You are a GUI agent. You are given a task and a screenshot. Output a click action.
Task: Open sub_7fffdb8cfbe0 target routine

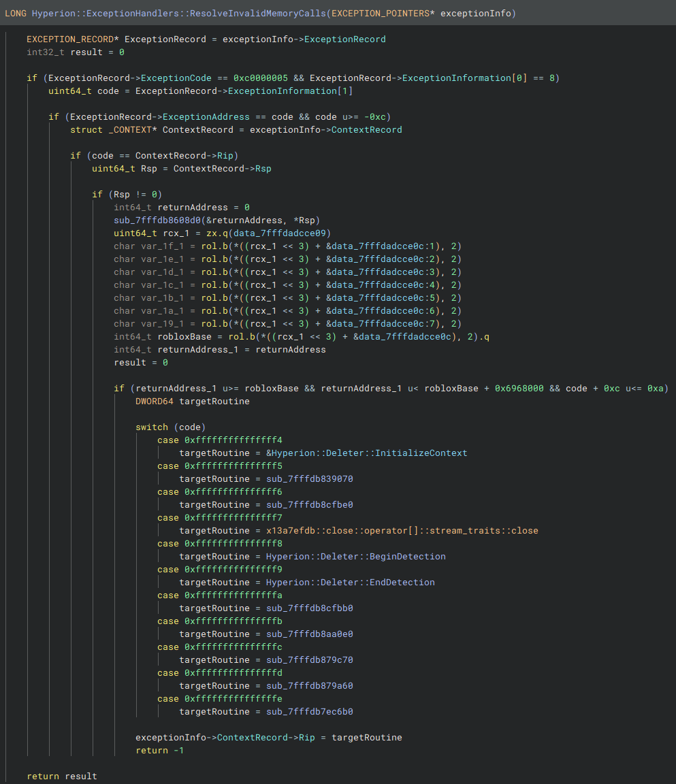[x=310, y=505]
